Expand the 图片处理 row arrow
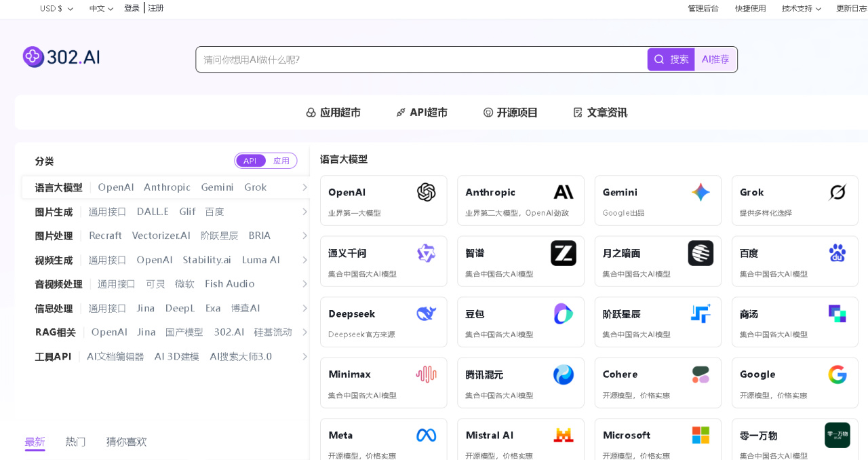The width and height of the screenshot is (868, 460). (304, 235)
